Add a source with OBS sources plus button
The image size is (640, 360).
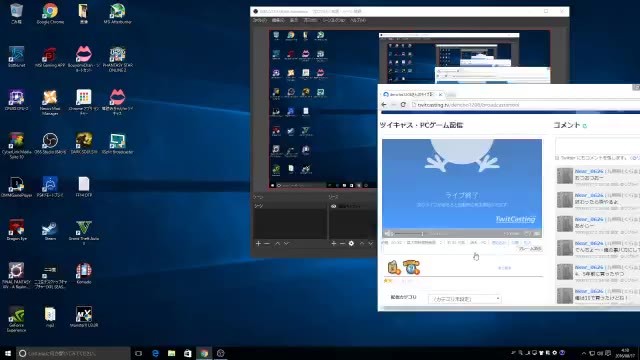pos(333,243)
